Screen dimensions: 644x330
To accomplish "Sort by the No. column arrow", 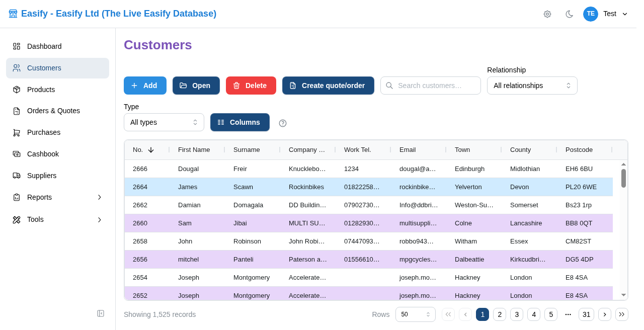I will 151,150.
